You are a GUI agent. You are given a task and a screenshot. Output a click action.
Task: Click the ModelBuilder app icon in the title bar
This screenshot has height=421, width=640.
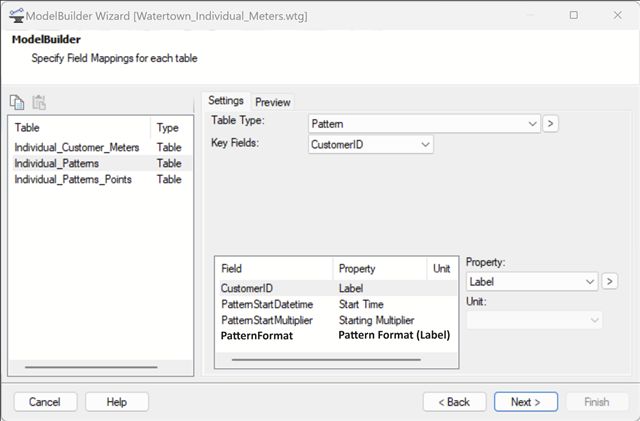(x=16, y=16)
